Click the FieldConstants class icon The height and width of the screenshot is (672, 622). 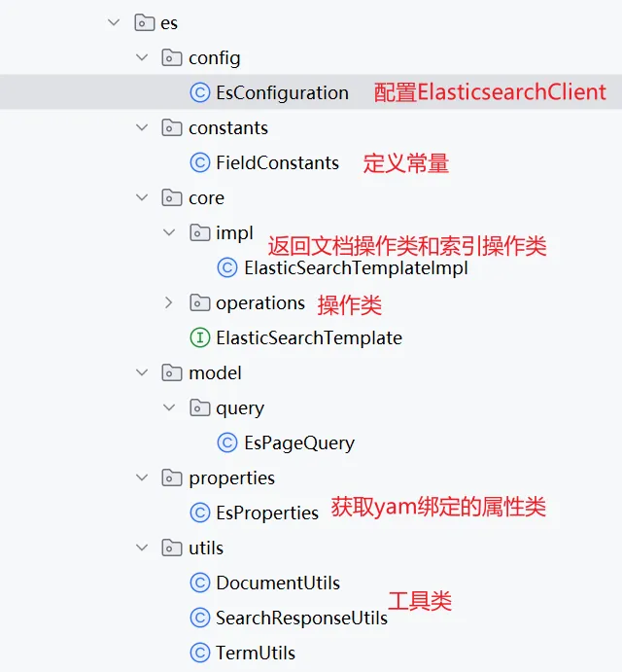click(199, 162)
